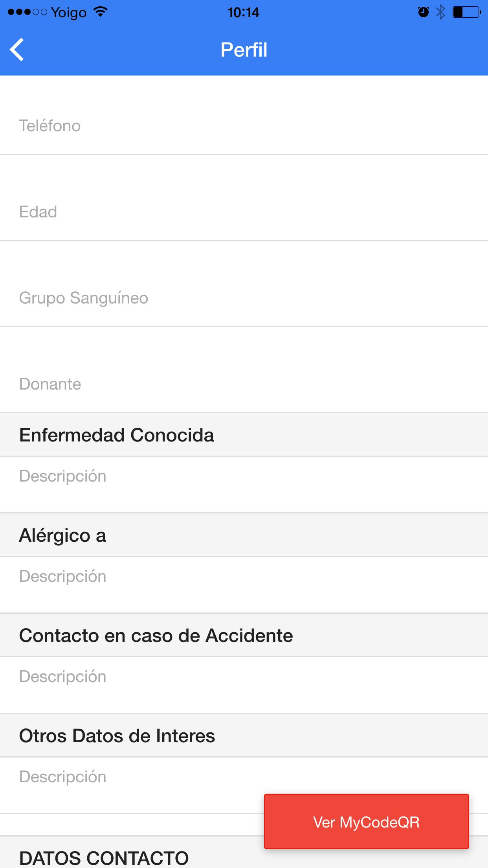488x868 pixels.
Task: Enter text in the Teléfono field
Action: [244, 126]
